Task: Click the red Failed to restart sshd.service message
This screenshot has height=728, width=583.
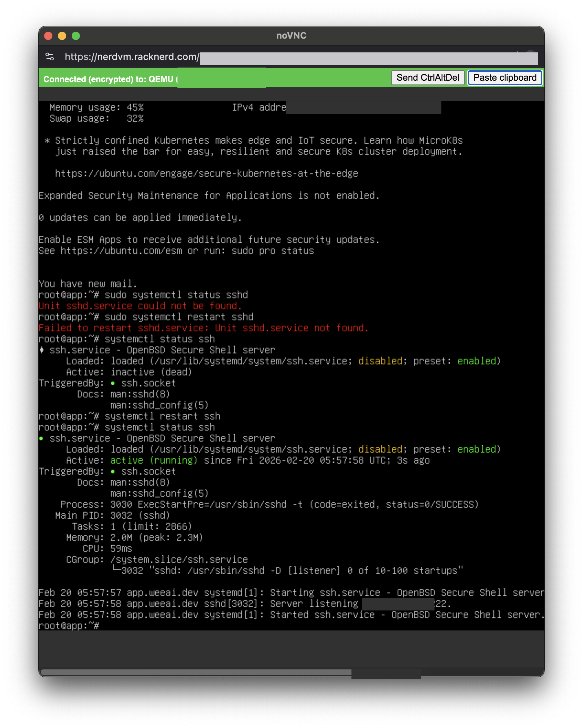Action: 203,328
